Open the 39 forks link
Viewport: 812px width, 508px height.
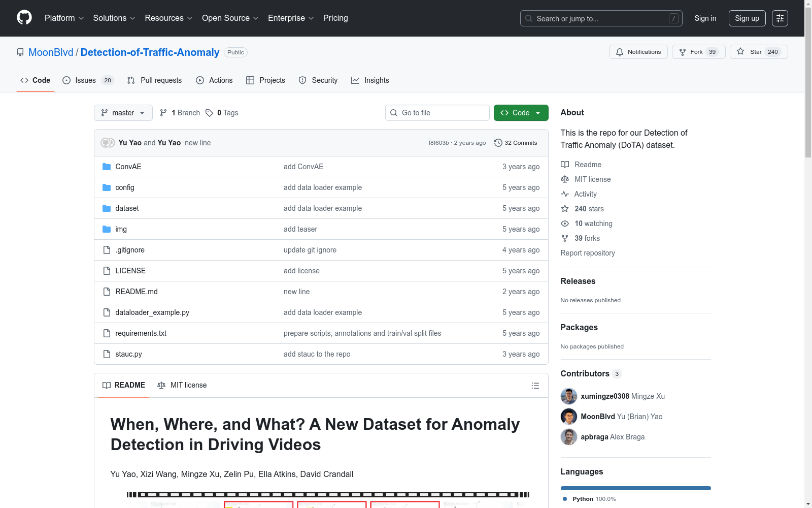pyautogui.click(x=587, y=238)
